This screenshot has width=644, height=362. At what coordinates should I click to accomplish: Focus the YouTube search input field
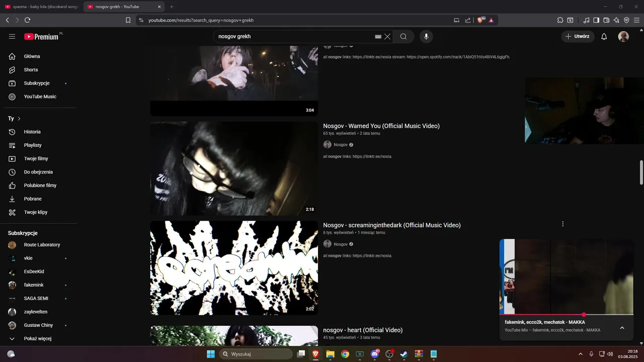294,36
